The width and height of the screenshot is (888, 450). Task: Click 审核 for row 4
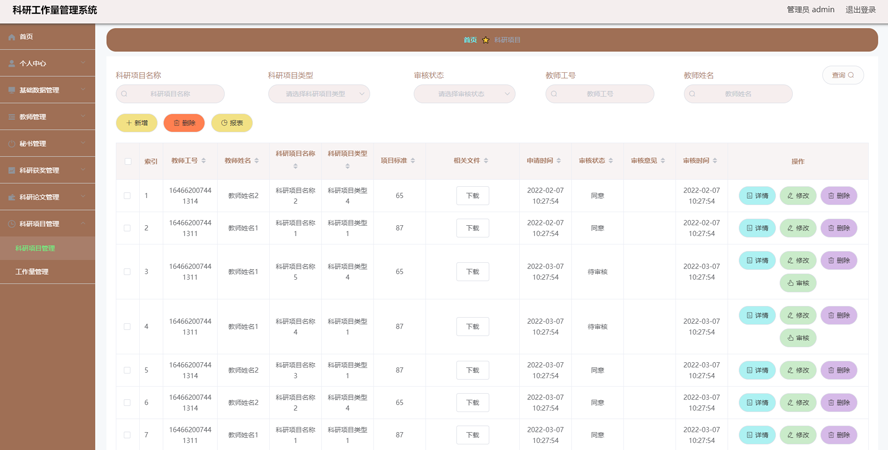coord(798,338)
